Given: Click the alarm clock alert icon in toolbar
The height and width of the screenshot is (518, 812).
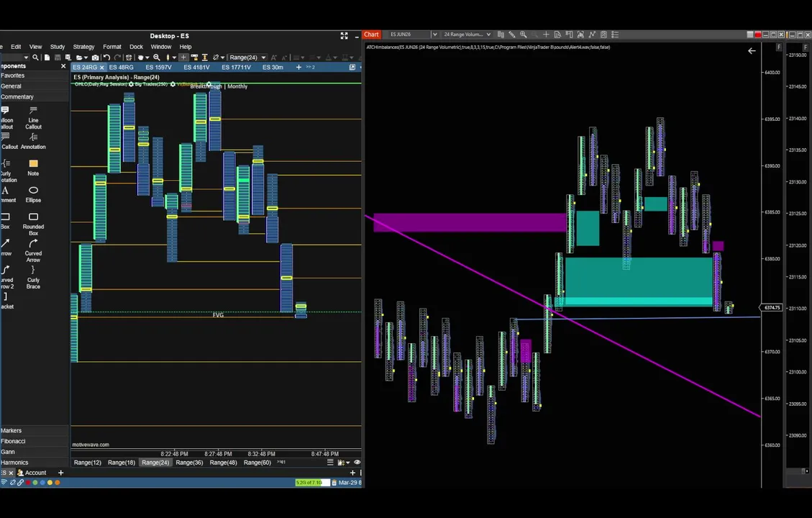Looking at the screenshot, I should click(x=129, y=58).
